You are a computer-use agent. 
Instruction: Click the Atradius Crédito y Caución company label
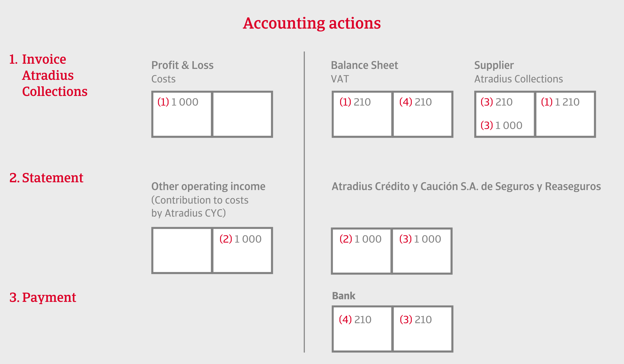[x=466, y=187]
